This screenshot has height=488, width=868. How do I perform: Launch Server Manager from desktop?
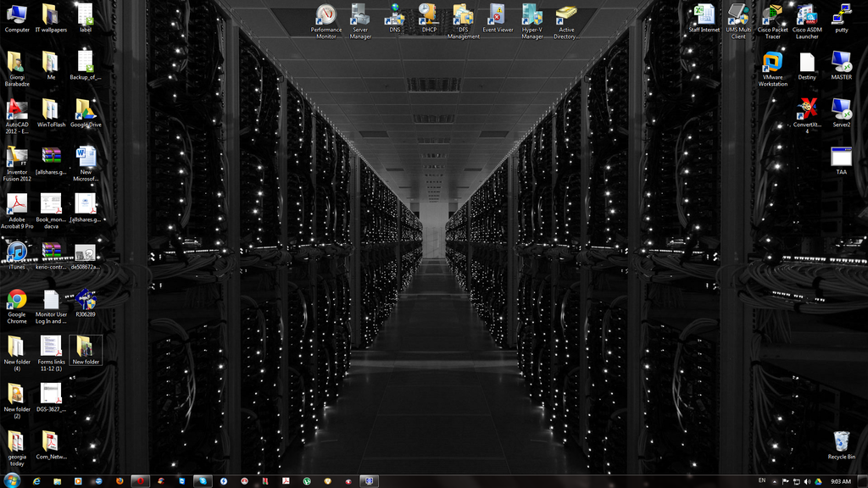pos(360,15)
